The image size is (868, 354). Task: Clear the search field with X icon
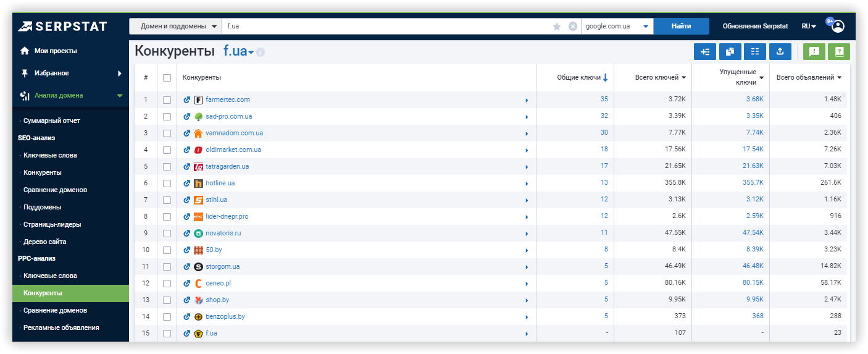[573, 26]
